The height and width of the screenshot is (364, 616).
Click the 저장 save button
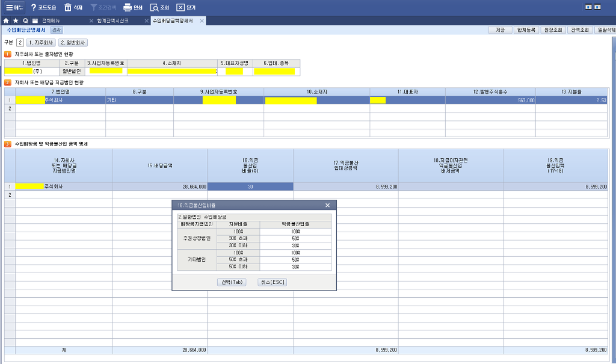tap(500, 30)
